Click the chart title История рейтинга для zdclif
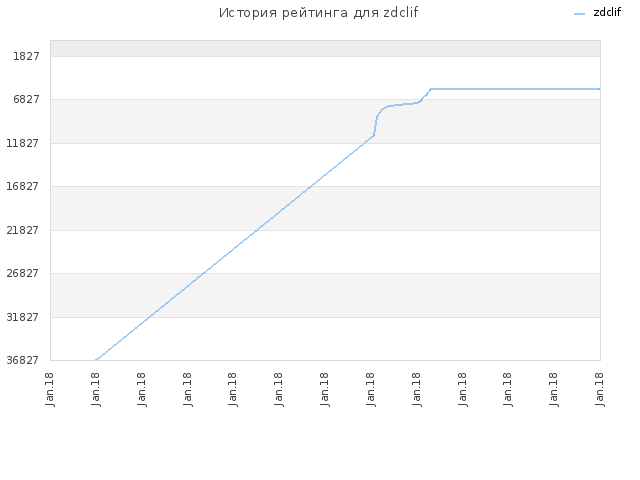The height and width of the screenshot is (480, 640). pos(318,13)
